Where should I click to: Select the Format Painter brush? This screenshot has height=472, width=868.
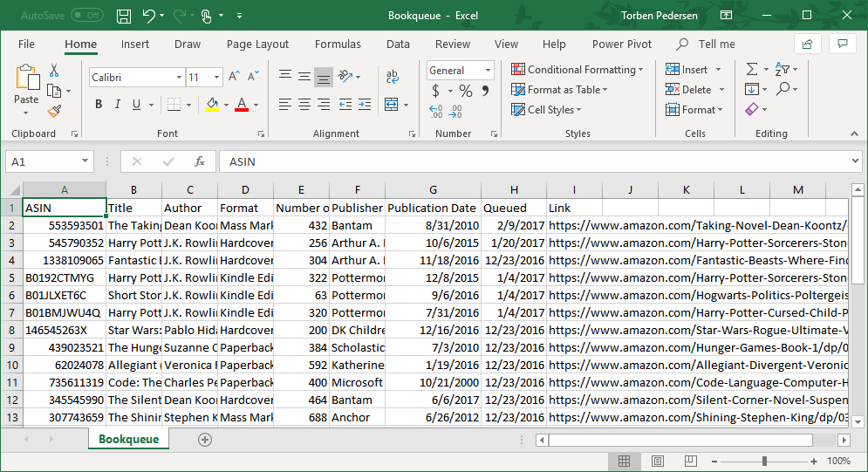click(x=54, y=111)
